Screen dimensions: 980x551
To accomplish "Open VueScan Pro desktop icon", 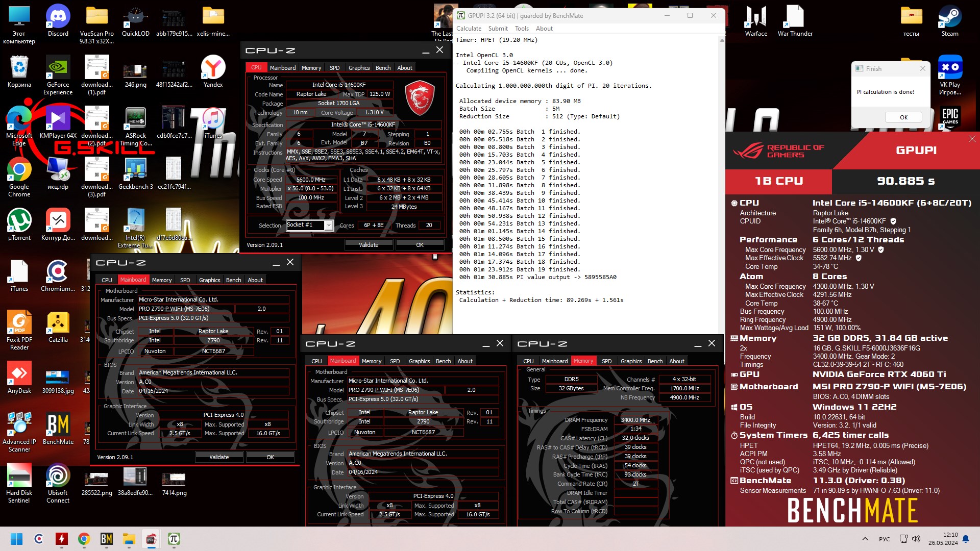I will [96, 24].
